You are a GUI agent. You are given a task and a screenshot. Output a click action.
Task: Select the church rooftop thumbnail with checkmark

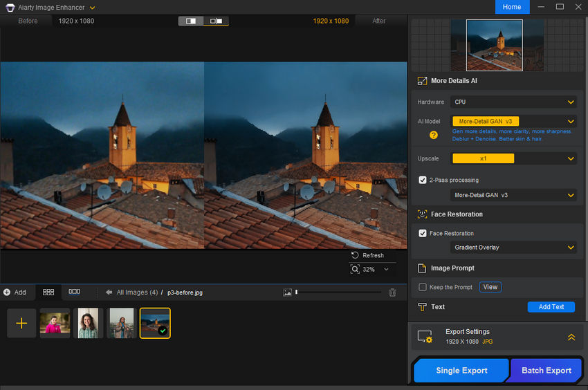pyautogui.click(x=155, y=323)
